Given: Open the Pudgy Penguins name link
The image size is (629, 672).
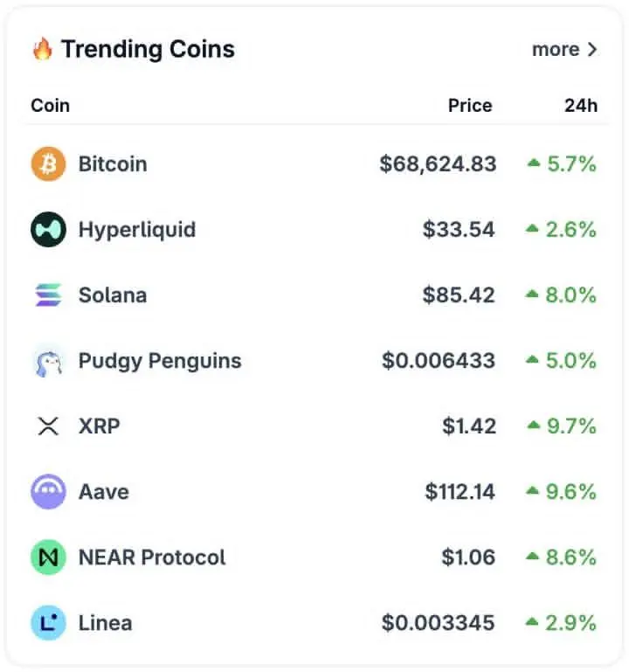Looking at the screenshot, I should coord(160,361).
